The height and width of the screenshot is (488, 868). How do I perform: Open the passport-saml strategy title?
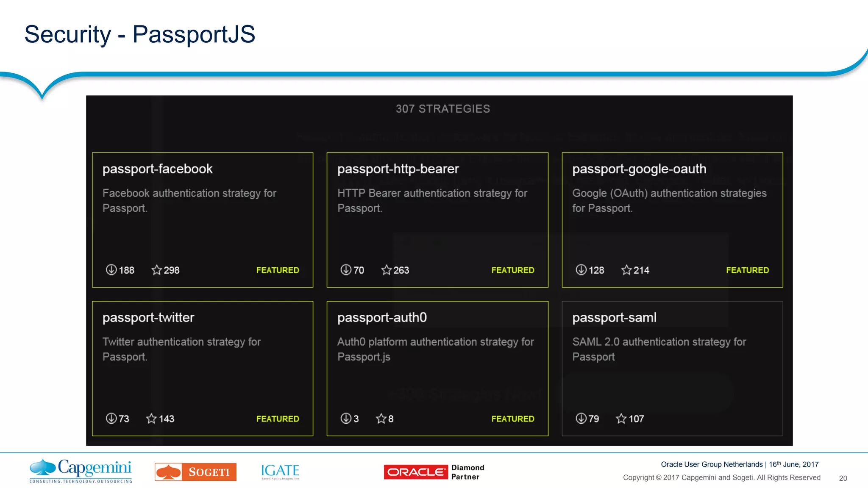point(614,318)
